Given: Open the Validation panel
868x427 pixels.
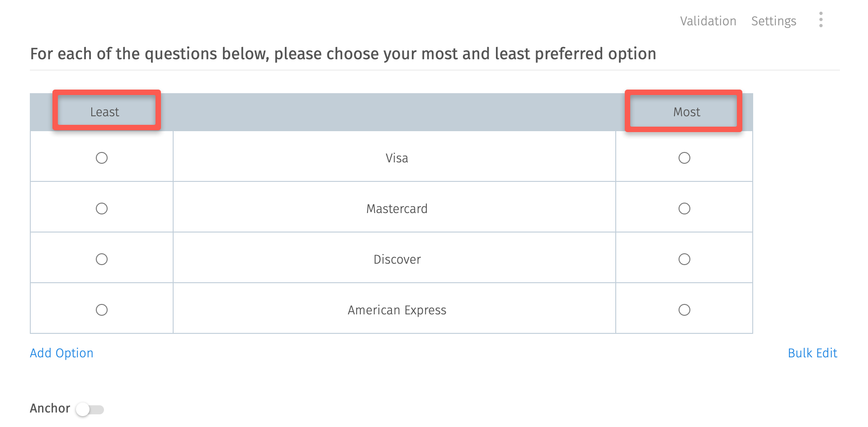Looking at the screenshot, I should click(708, 21).
